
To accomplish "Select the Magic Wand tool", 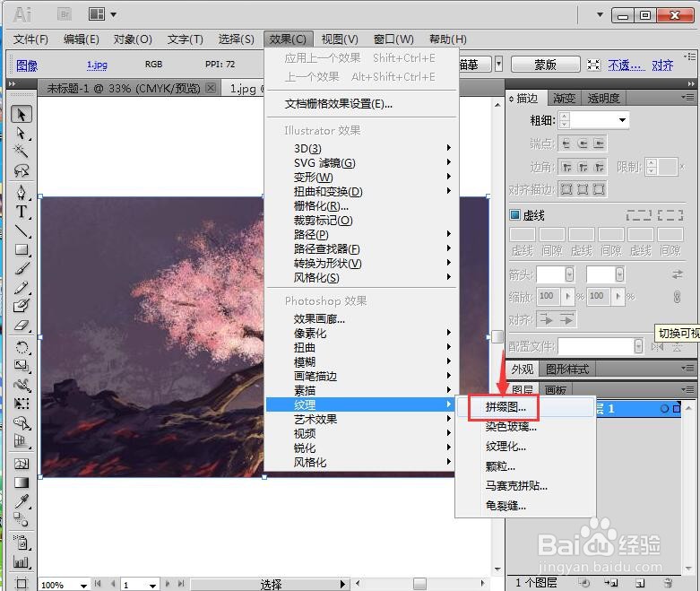I will [21, 152].
